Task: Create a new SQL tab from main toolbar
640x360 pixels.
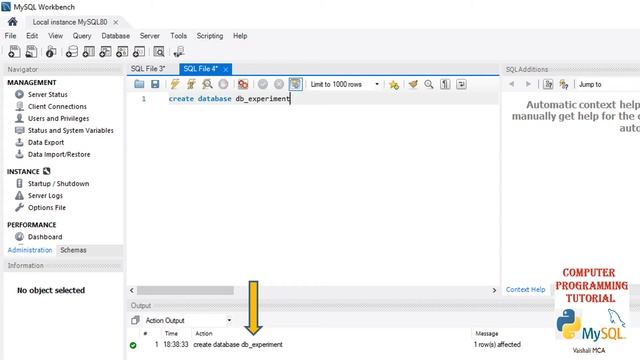Action: 14,51
